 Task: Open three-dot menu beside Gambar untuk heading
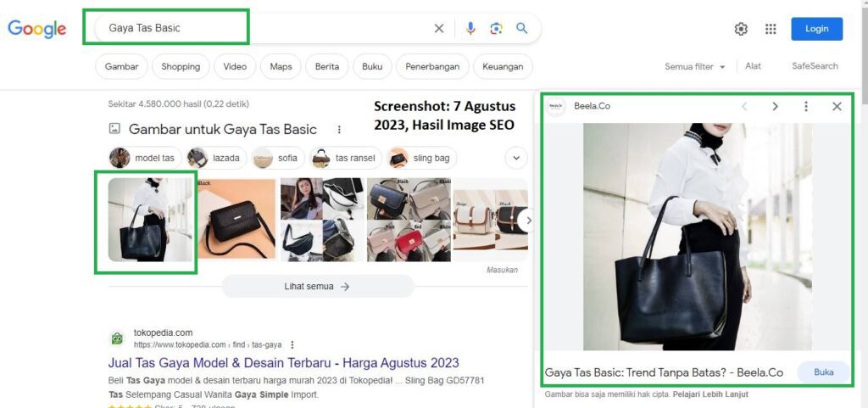(x=339, y=130)
